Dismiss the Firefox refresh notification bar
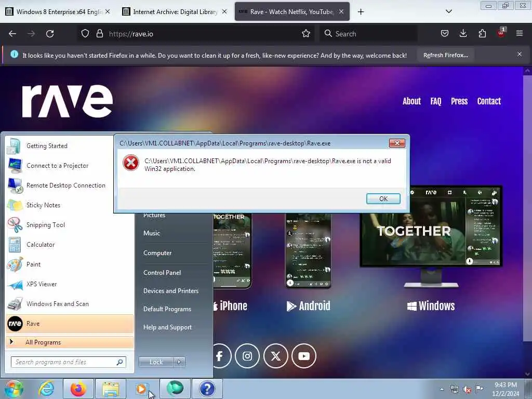Image resolution: width=532 pixels, height=399 pixels. point(519,54)
